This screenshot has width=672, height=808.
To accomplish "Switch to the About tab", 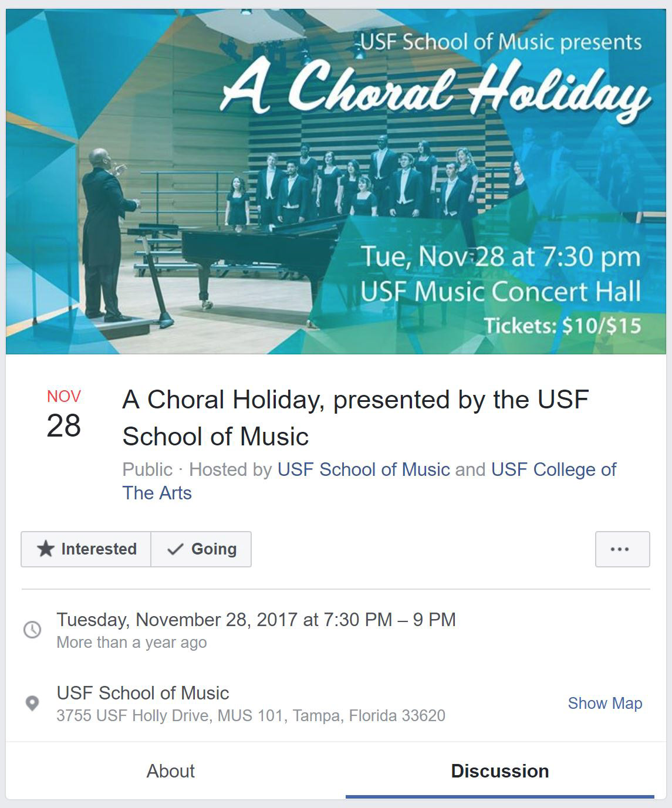I will pos(170,770).
